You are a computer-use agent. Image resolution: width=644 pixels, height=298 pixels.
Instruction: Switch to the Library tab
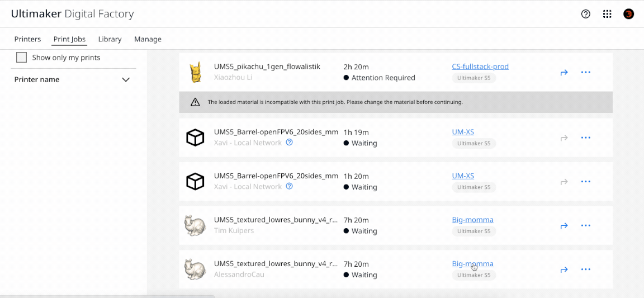tap(110, 39)
